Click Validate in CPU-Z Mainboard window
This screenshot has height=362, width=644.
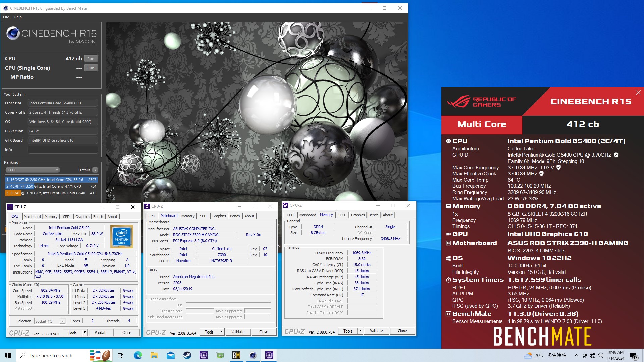238,332
